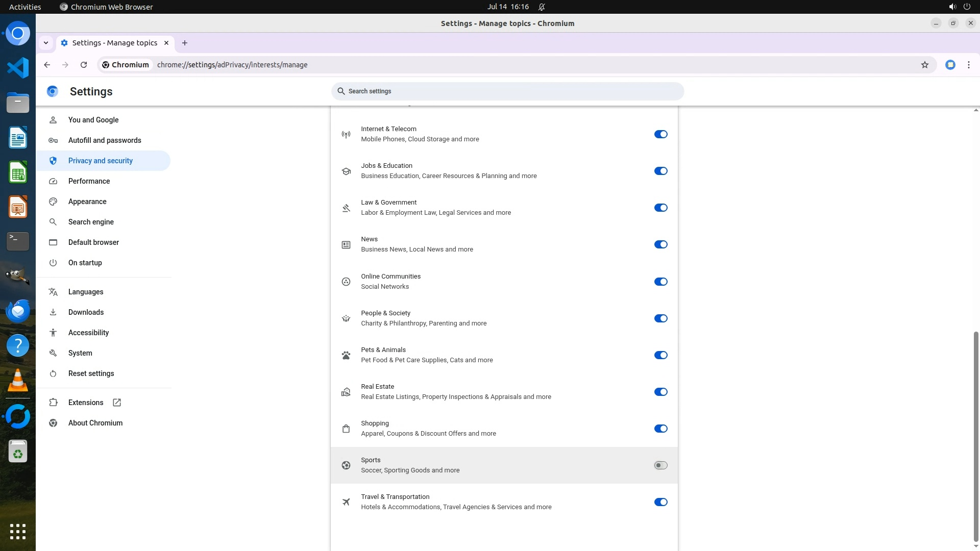
Task: Open Chromium three-dot menu
Action: [968, 65]
